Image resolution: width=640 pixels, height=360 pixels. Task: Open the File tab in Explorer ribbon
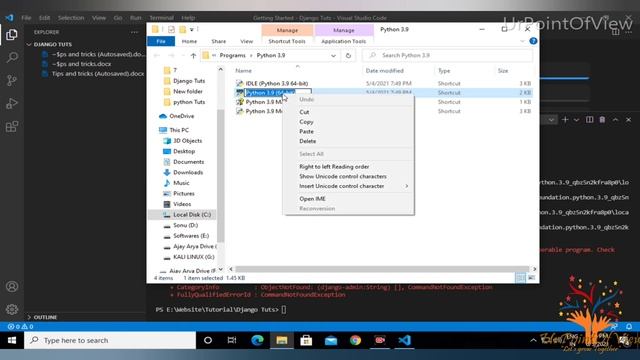[161, 41]
